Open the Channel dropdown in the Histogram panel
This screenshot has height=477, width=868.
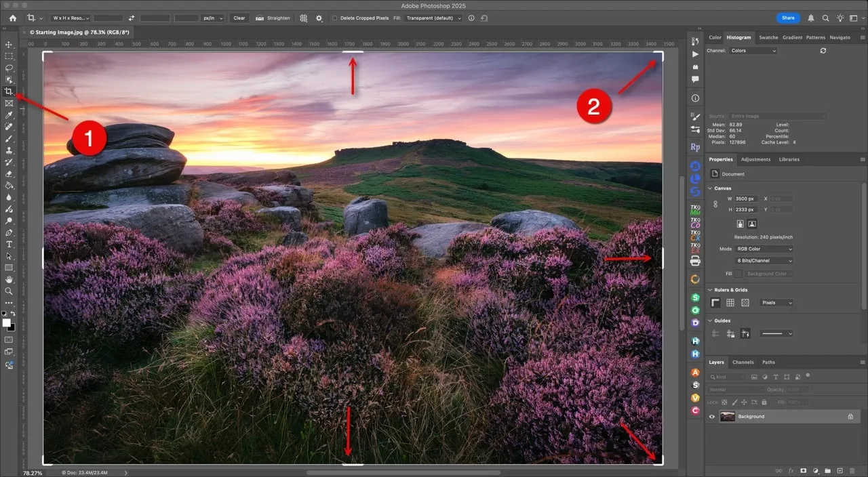[753, 50]
